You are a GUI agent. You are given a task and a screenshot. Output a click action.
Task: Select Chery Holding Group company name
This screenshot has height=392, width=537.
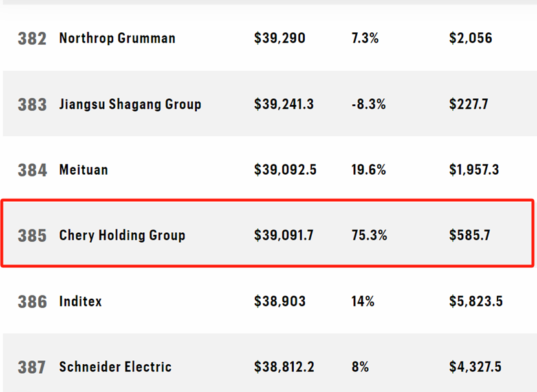point(122,235)
